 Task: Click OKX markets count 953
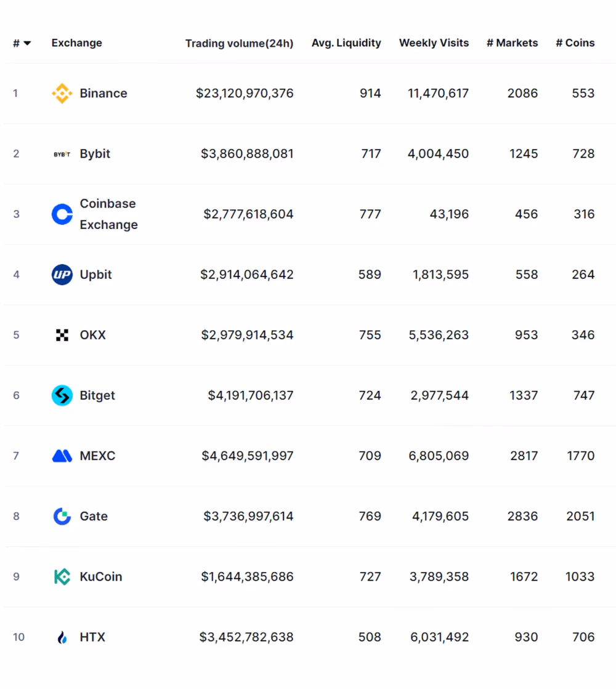click(526, 335)
